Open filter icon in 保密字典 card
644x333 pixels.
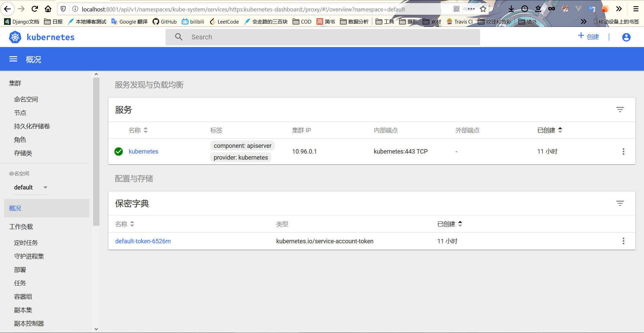click(x=620, y=203)
